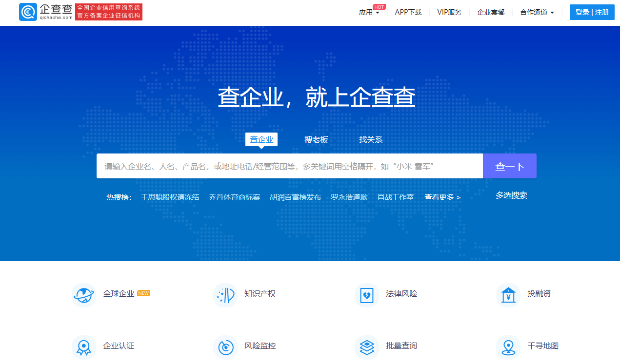The width and height of the screenshot is (620, 364).
Task: Expand the 合作通道 dropdown menu
Action: pos(537,12)
